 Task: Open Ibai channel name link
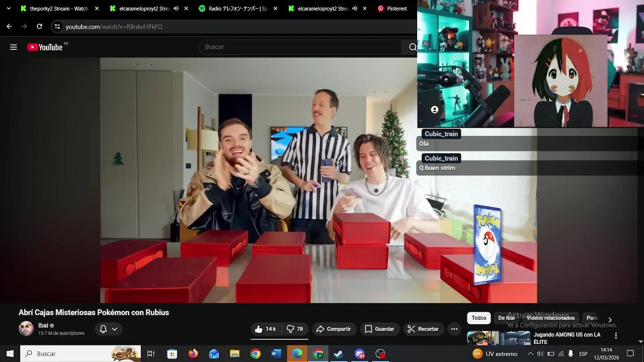(43, 325)
